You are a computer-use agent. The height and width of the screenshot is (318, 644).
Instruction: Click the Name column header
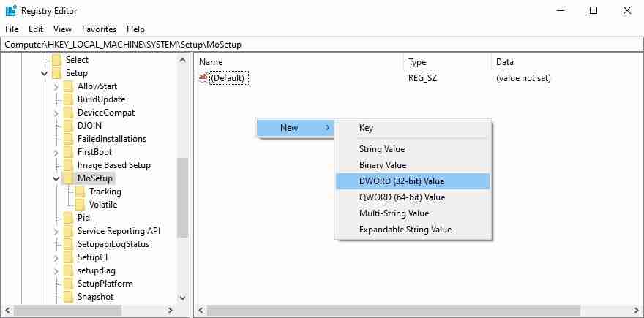[211, 62]
